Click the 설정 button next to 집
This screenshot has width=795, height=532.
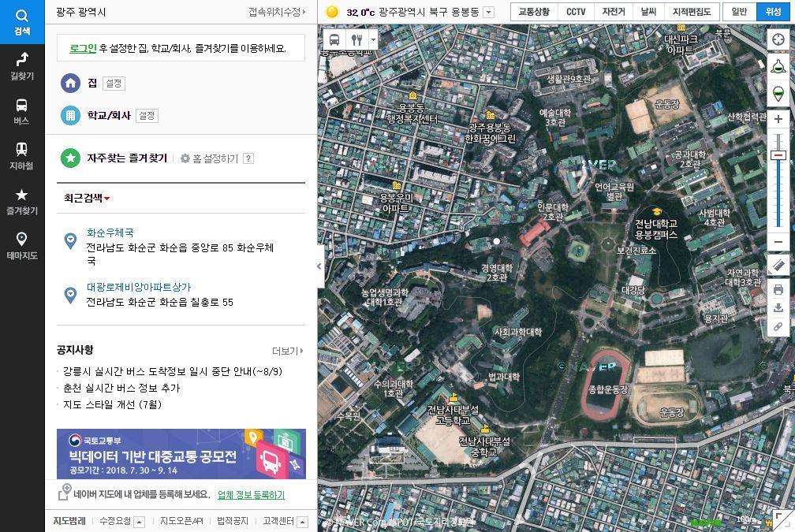click(x=115, y=83)
